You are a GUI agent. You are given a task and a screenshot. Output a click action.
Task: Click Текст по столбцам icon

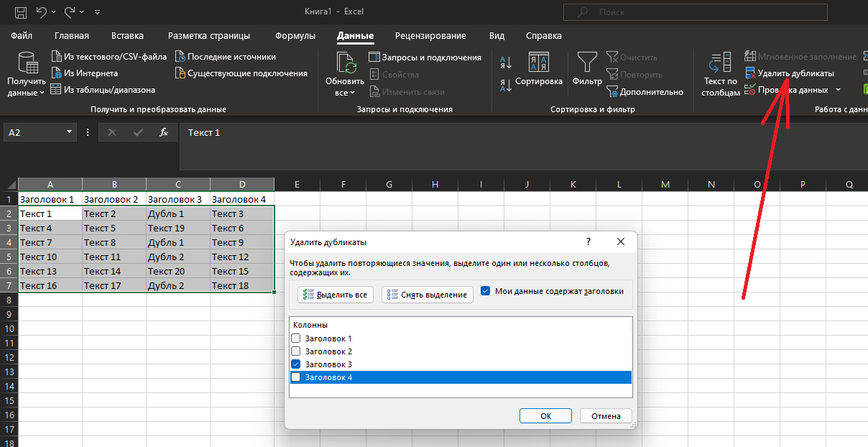[x=721, y=63]
